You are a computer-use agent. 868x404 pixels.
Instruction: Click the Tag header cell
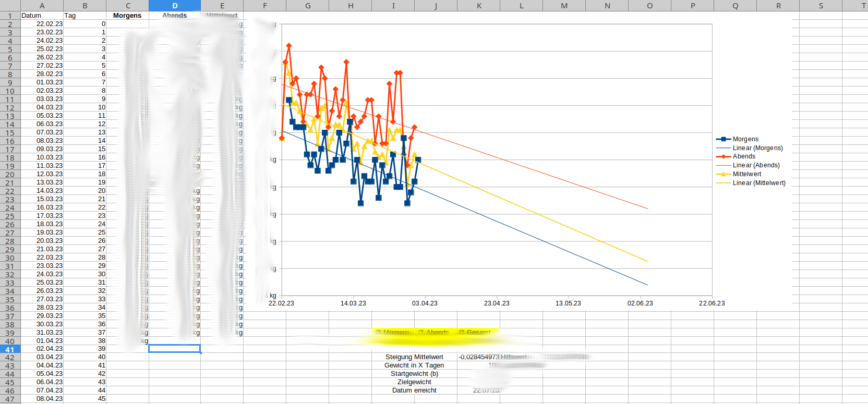[85, 16]
